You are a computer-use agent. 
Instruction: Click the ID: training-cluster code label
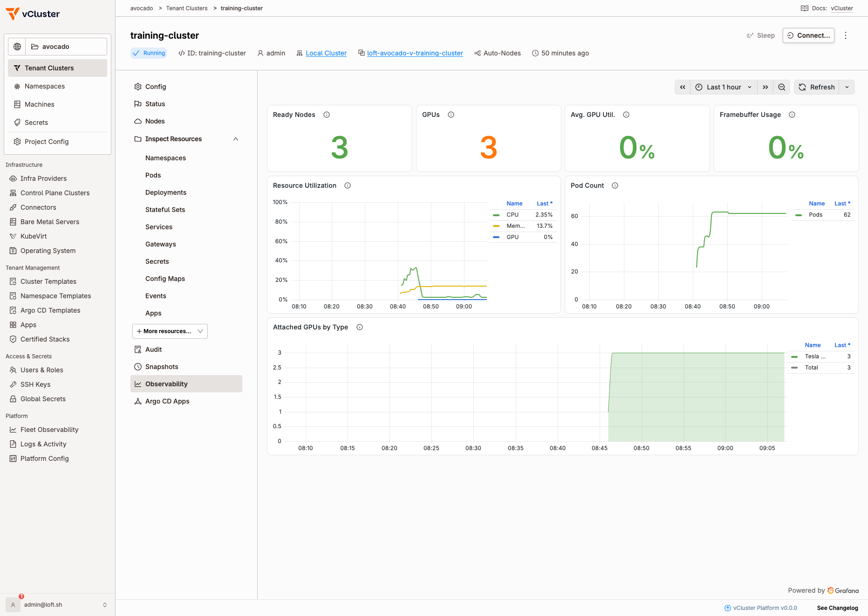pyautogui.click(x=212, y=53)
